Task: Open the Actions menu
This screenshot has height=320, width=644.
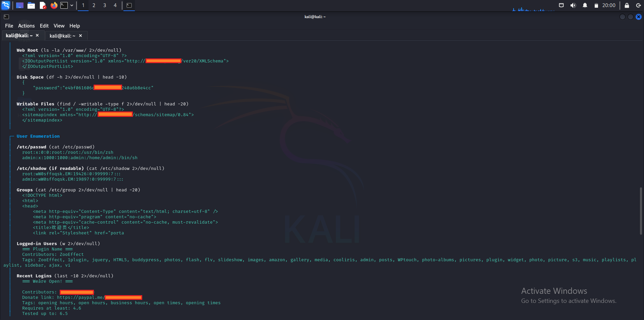Action: click(26, 26)
